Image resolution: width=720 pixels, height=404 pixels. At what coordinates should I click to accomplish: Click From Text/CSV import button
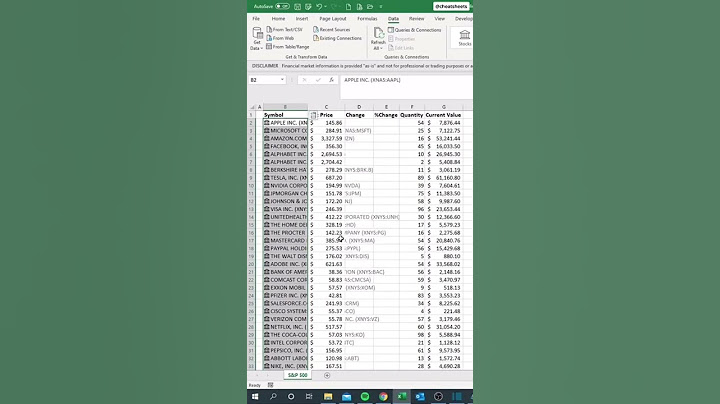(284, 29)
